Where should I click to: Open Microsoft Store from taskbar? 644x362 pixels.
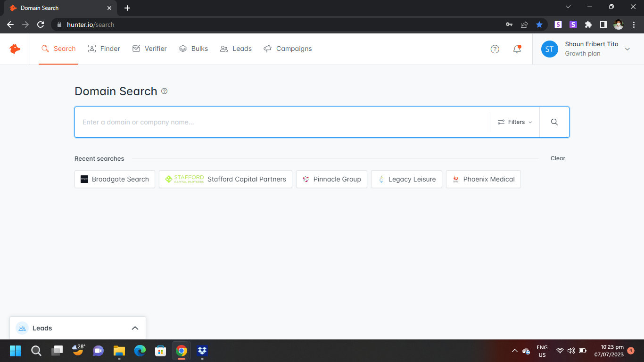[161, 351]
